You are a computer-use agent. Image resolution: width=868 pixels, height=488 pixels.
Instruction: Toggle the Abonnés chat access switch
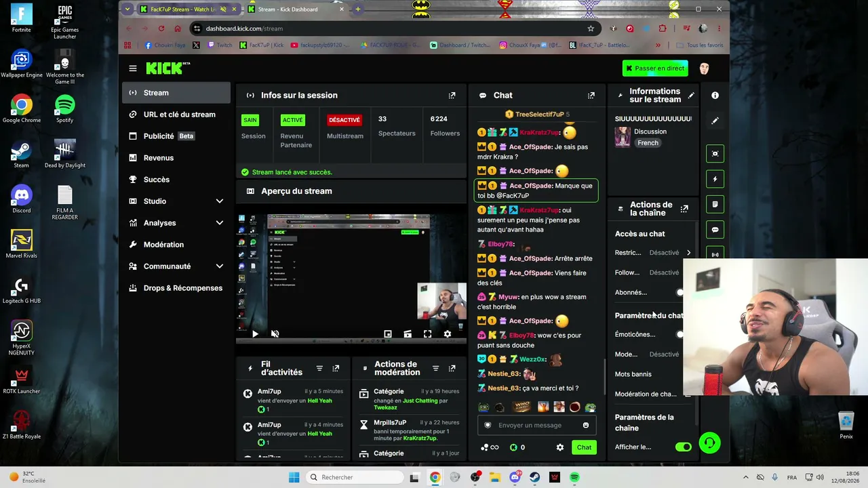click(680, 293)
